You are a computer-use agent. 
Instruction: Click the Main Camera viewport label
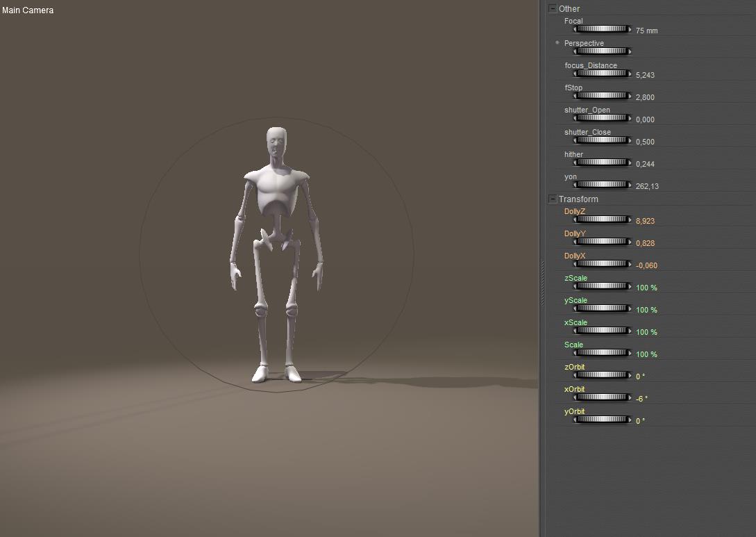(x=28, y=10)
